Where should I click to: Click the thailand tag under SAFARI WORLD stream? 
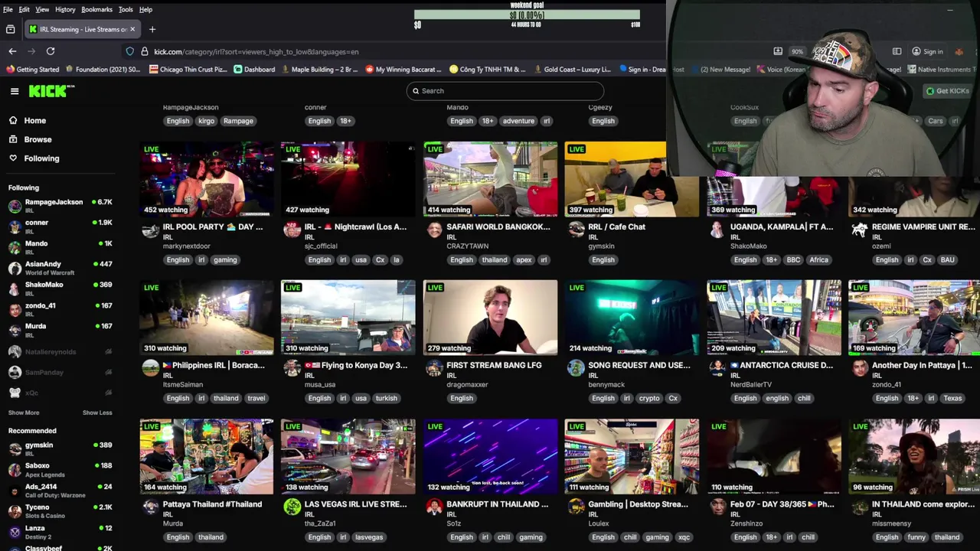click(x=495, y=259)
